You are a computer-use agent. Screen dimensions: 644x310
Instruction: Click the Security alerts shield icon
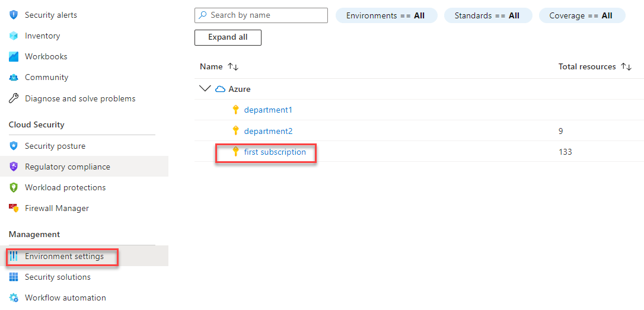14,15
